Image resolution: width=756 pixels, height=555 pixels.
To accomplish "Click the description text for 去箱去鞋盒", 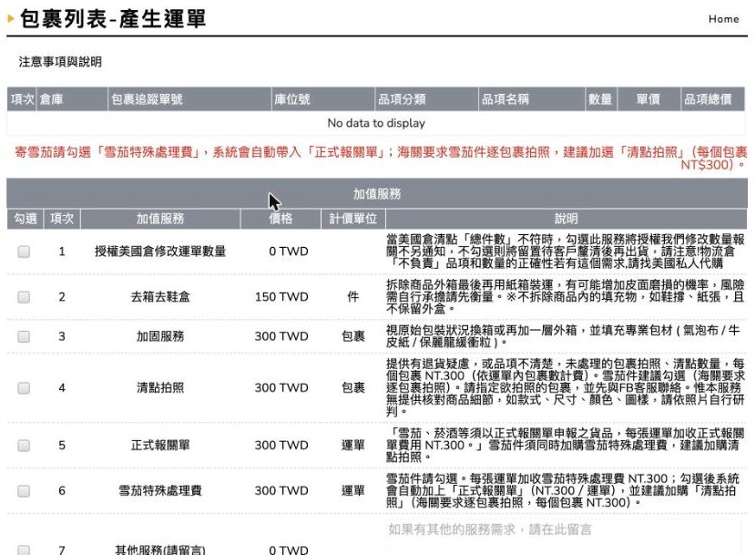I will (565, 297).
